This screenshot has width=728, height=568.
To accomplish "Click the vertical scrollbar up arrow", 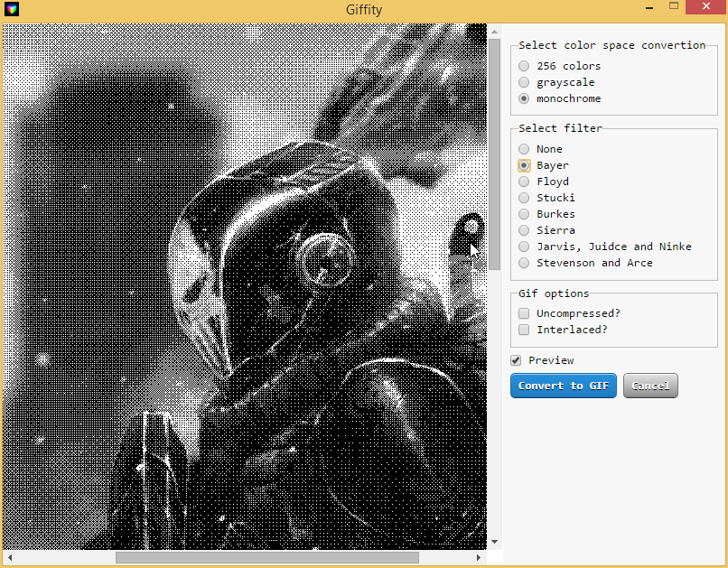I will point(494,32).
